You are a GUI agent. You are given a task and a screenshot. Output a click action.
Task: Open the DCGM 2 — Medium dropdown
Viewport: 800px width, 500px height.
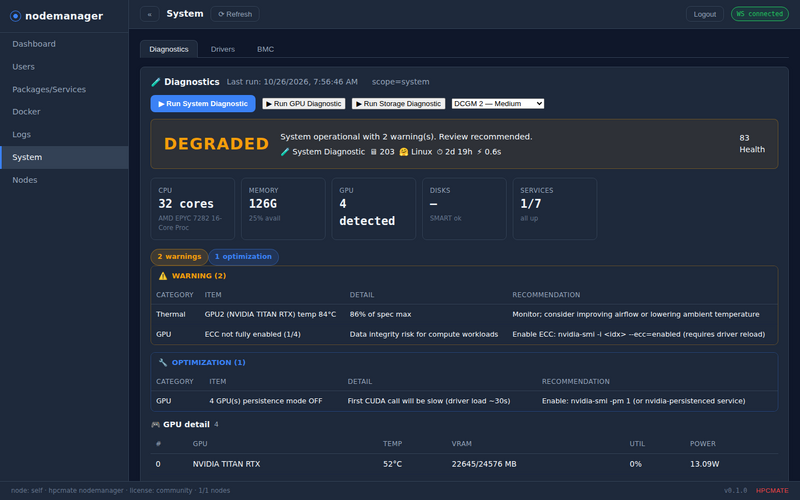point(497,104)
